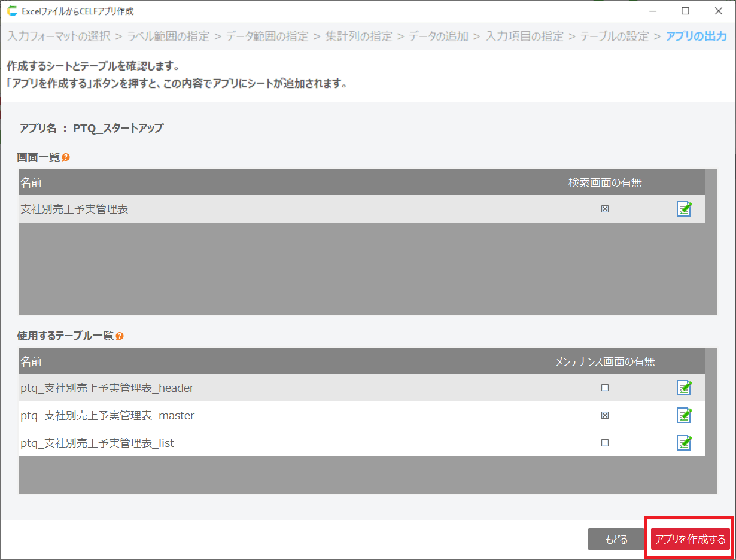Enable maintenance screen for the _header table

click(x=605, y=388)
